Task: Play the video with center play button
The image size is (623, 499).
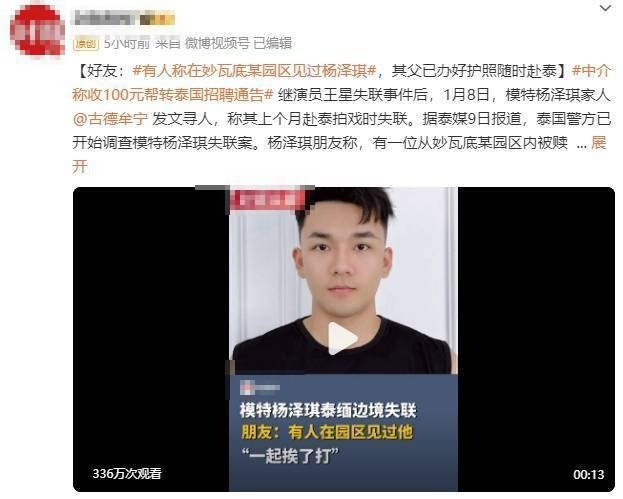Action: tap(342, 338)
